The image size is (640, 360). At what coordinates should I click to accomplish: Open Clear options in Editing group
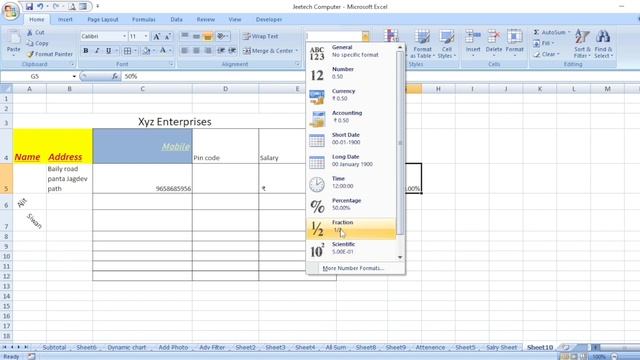547,54
